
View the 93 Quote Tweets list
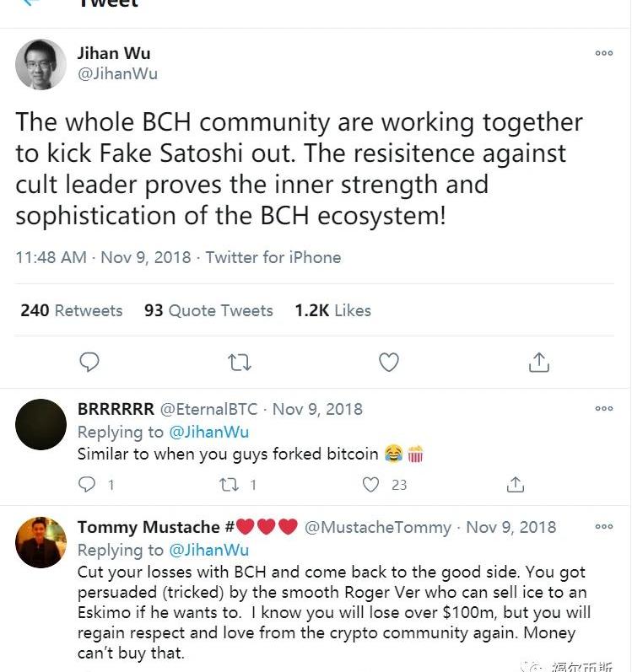coord(208,310)
